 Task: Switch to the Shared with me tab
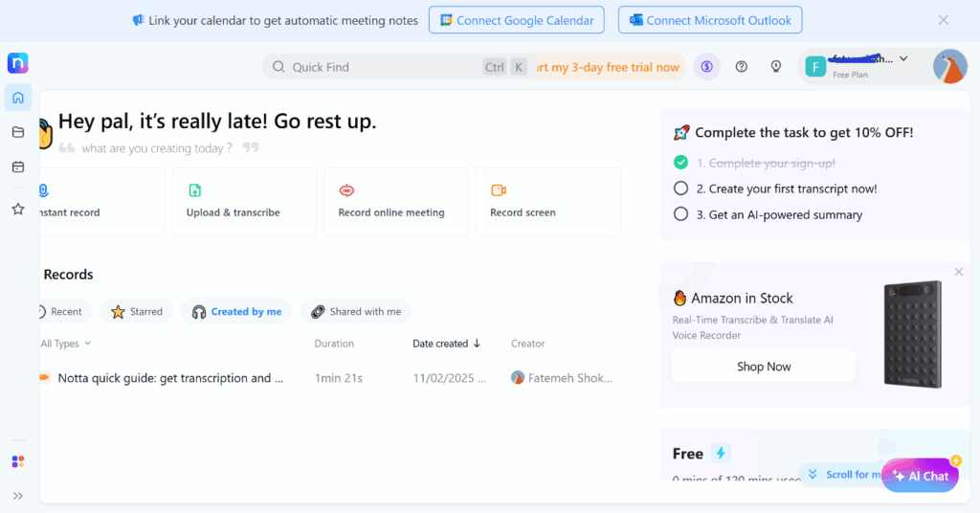355,311
